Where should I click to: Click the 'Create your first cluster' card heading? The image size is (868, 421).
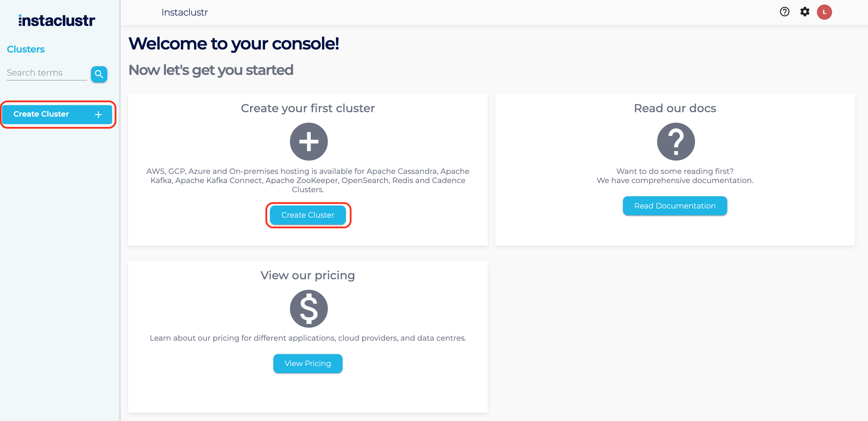tap(308, 108)
